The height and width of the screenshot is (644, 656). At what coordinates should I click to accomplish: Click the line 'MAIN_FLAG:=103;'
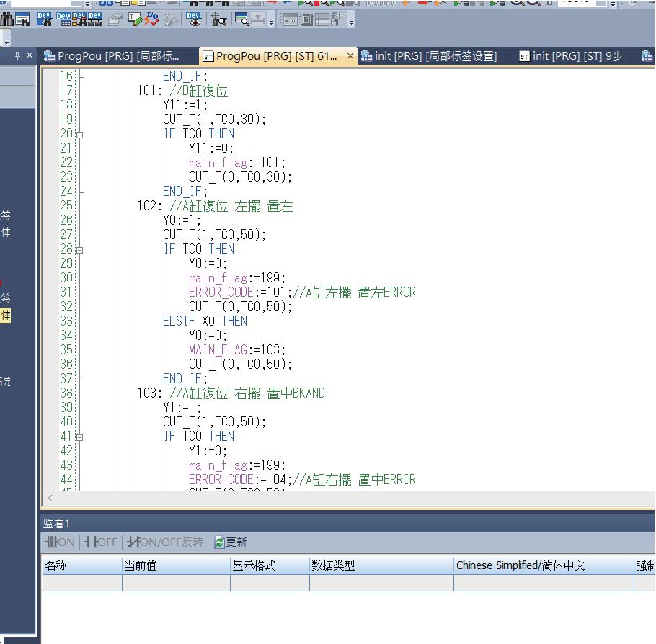[x=236, y=350]
